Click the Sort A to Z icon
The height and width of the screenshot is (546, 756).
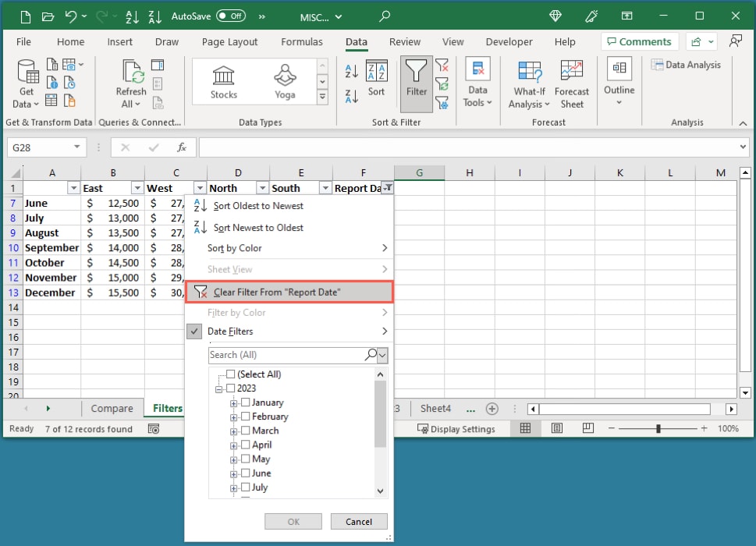pyautogui.click(x=351, y=70)
